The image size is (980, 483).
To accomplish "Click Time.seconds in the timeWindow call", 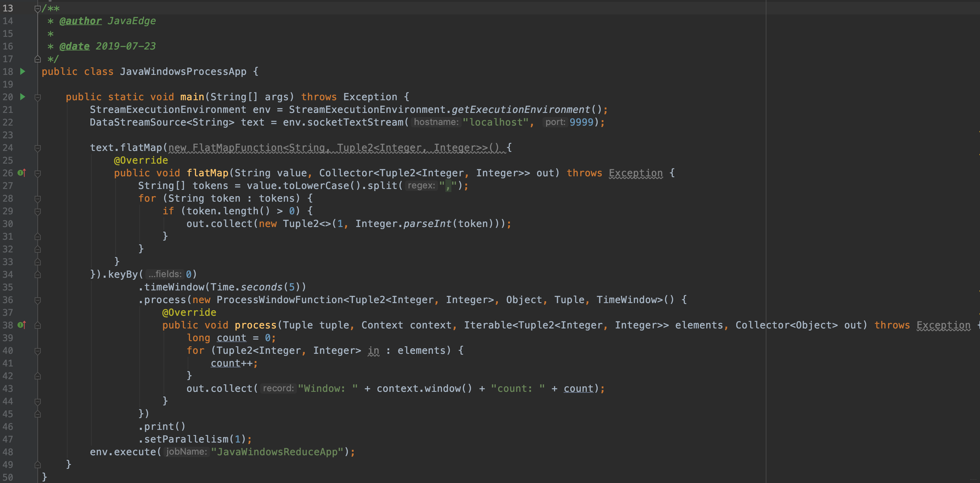I will 247,287.
